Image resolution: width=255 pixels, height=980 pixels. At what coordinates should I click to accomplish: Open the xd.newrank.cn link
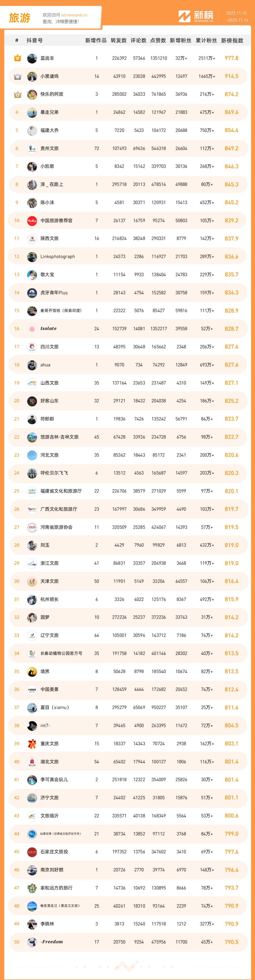[x=74, y=15]
